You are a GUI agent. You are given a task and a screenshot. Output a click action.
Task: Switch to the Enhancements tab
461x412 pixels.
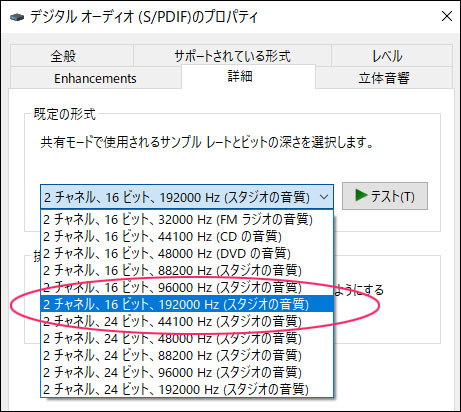coord(96,78)
